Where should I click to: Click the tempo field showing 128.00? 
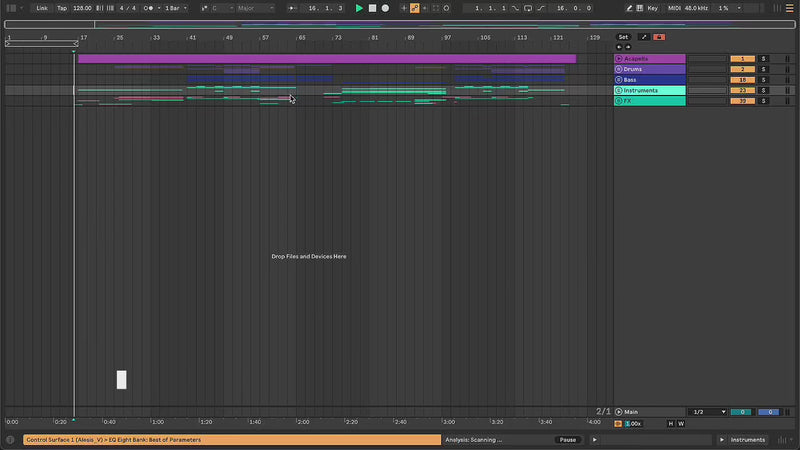point(82,8)
